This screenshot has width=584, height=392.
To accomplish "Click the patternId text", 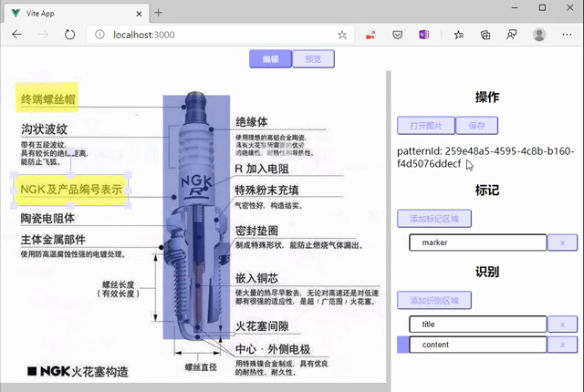I will 485,158.
